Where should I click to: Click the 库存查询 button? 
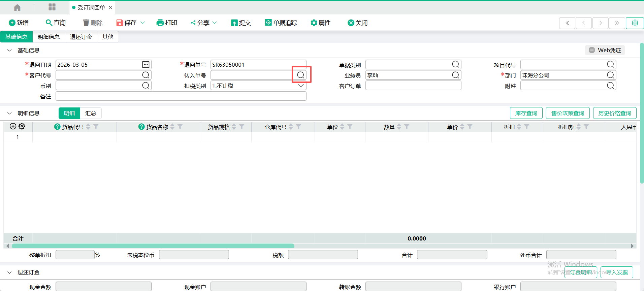point(526,114)
